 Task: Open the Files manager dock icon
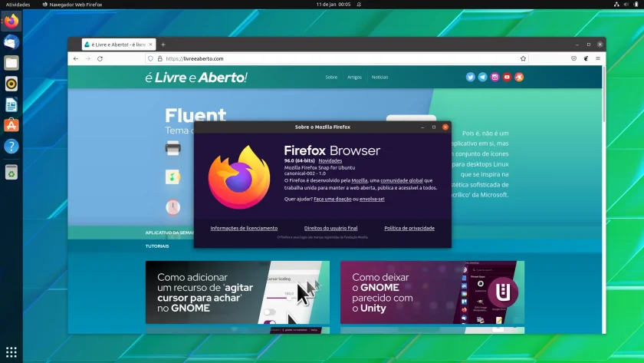pyautogui.click(x=11, y=63)
